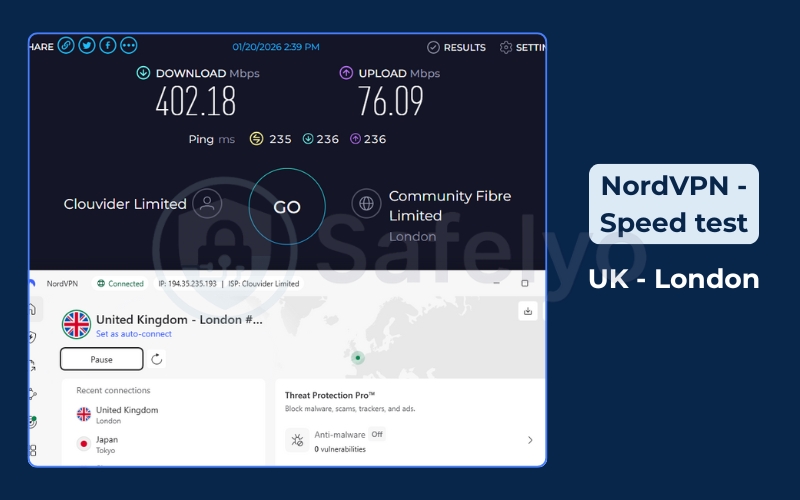Image resolution: width=800 pixels, height=500 pixels.
Task: Reconnect using the refresh arrow button
Action: [157, 359]
